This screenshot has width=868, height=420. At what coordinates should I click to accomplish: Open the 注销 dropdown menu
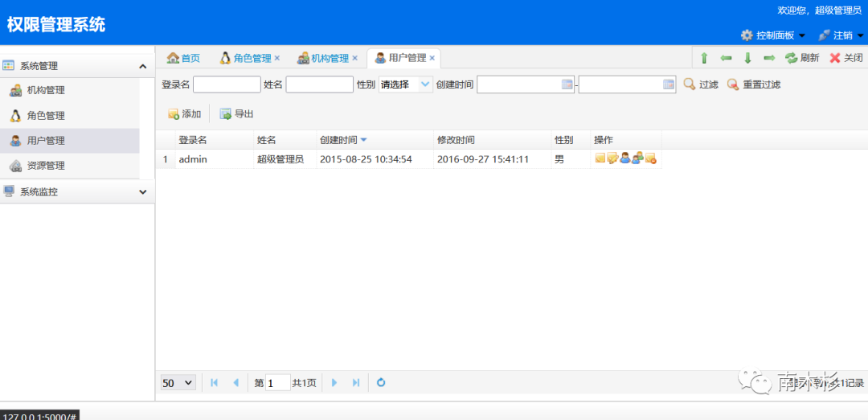tap(841, 35)
